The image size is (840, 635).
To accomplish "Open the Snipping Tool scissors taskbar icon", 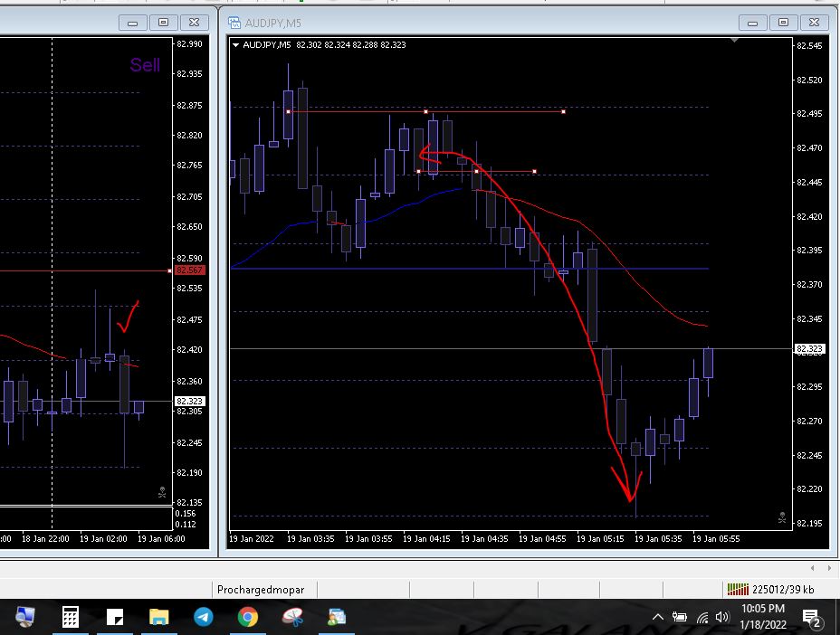I will 292,617.
